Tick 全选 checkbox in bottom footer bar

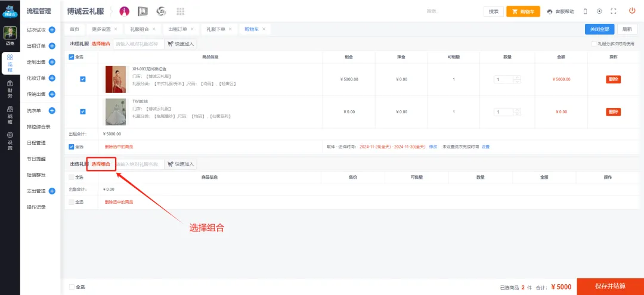[x=72, y=287]
